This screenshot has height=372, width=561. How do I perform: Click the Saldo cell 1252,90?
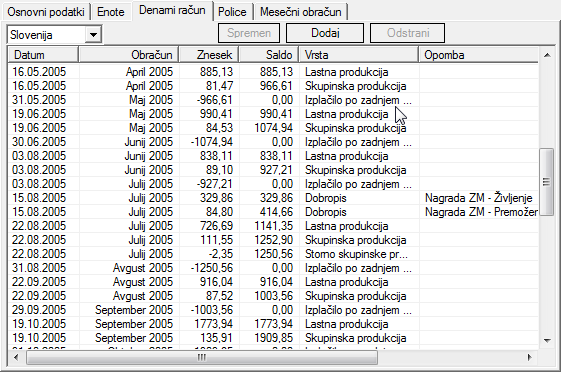[273, 240]
